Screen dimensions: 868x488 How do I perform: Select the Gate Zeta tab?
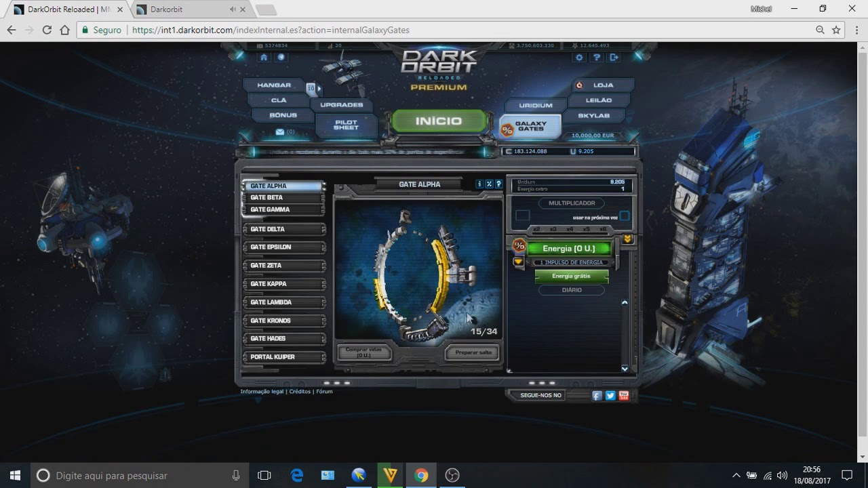pyautogui.click(x=283, y=266)
